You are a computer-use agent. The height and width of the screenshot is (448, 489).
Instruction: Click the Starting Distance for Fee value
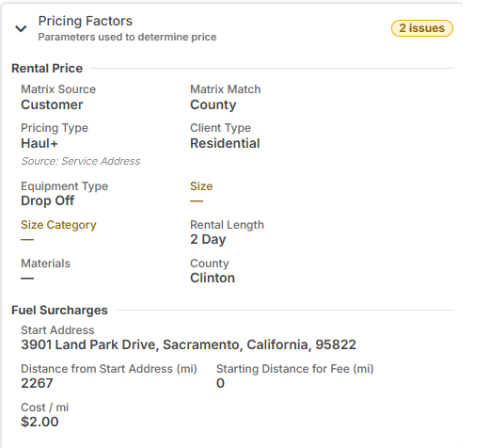point(220,383)
